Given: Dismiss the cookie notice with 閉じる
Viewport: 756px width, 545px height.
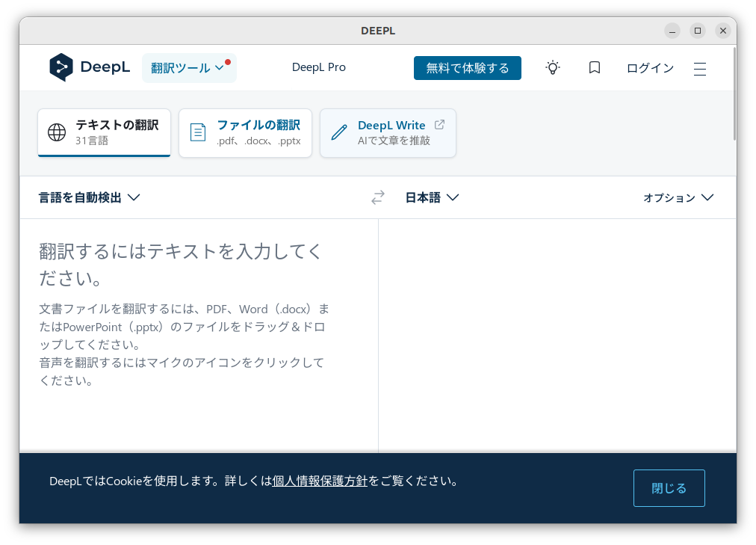Looking at the screenshot, I should [669, 487].
